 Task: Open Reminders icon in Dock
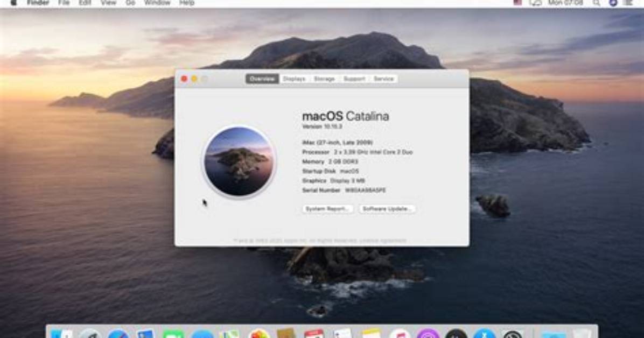[342, 334]
